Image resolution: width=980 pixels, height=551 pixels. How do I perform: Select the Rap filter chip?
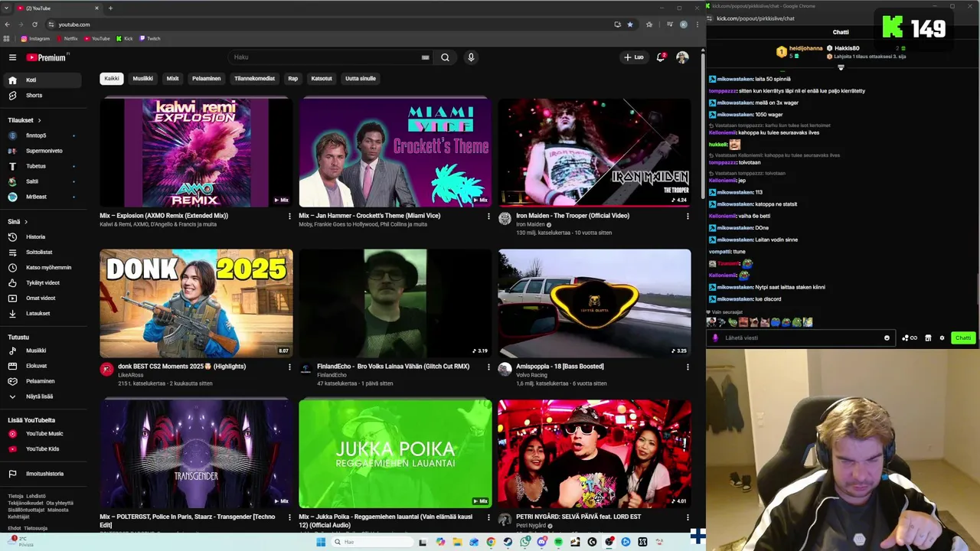tap(292, 78)
